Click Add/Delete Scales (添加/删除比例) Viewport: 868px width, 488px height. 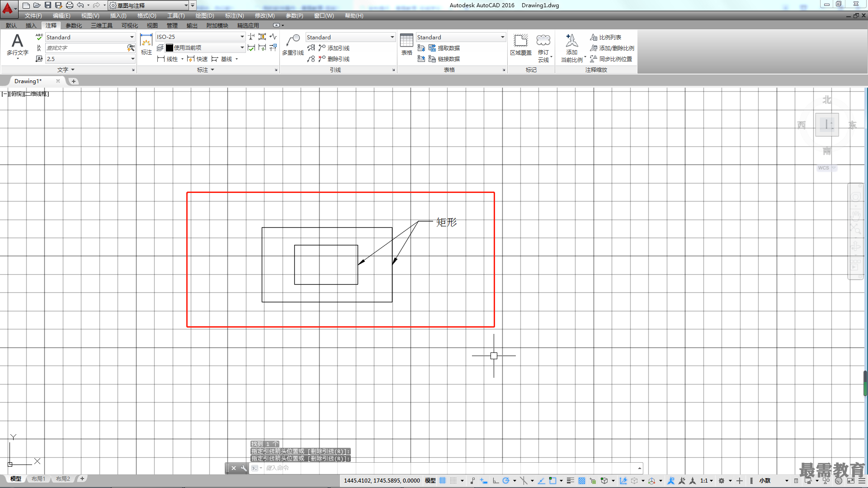(612, 48)
